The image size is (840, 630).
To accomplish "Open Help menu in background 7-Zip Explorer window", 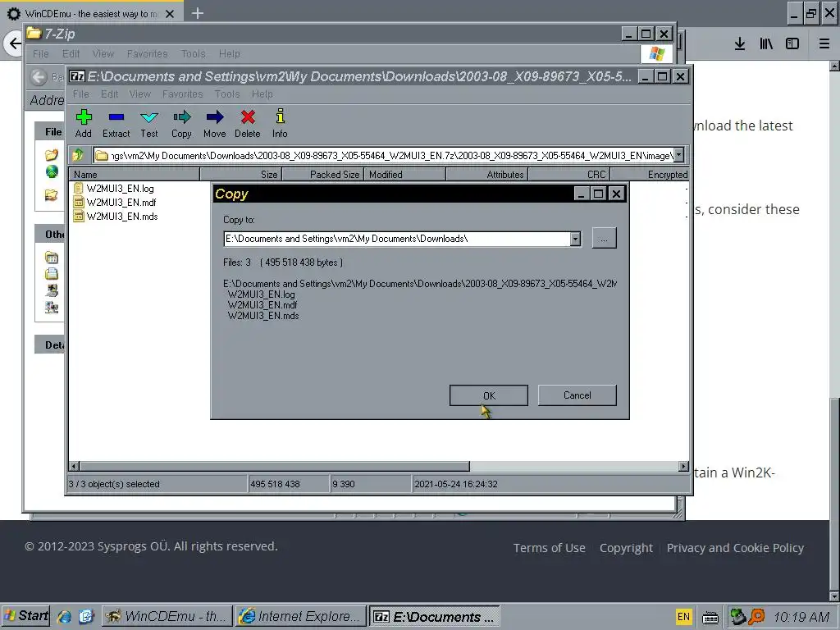I will point(230,53).
